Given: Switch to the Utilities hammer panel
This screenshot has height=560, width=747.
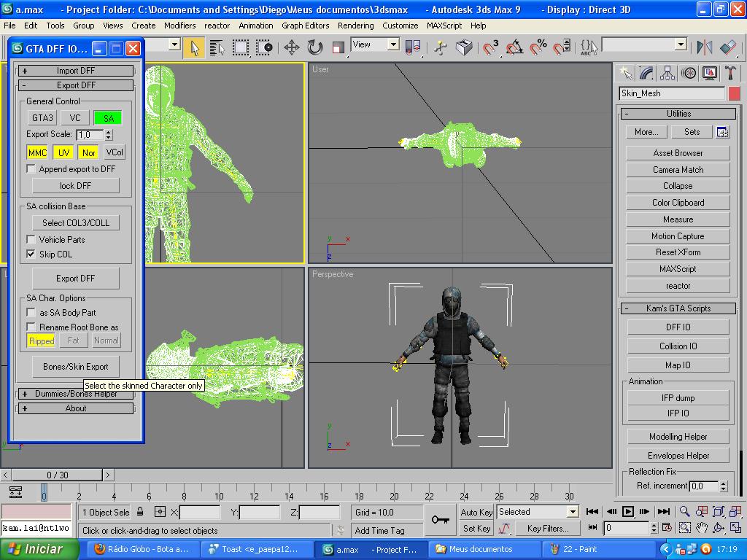Looking at the screenshot, I should pyautogui.click(x=730, y=73).
